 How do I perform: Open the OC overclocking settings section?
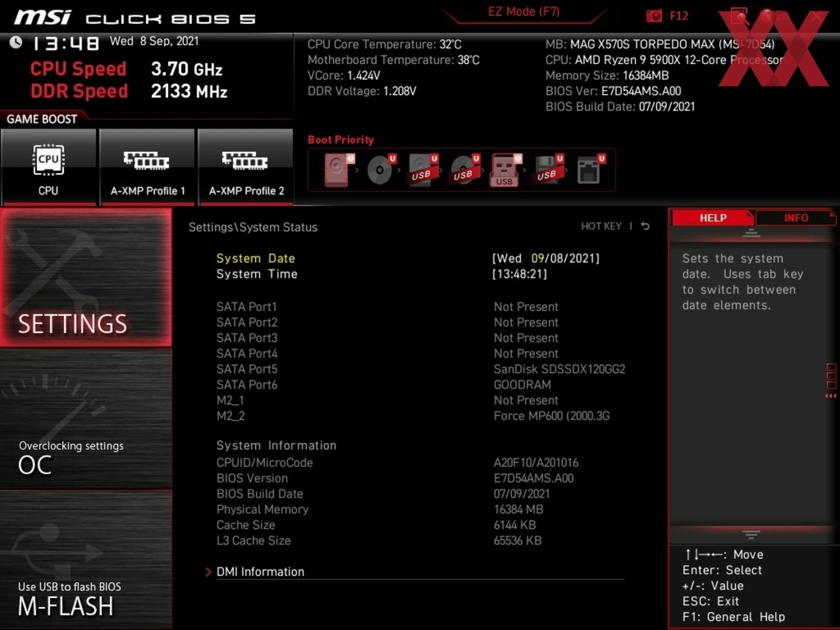pos(86,419)
